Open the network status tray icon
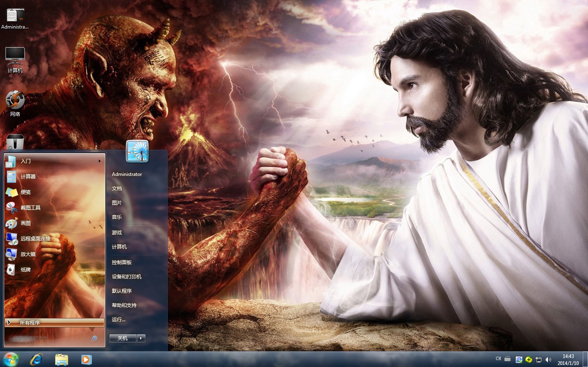This screenshot has height=367, width=588. [539, 360]
